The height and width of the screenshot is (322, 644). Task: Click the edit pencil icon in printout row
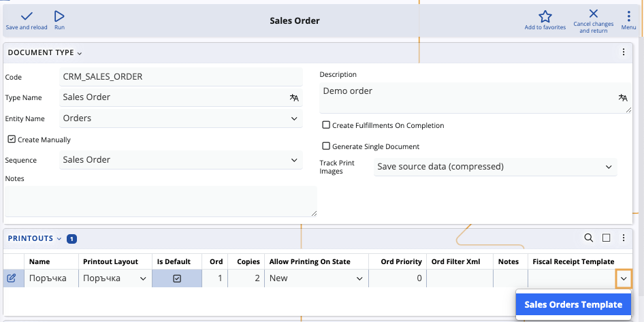pos(12,278)
